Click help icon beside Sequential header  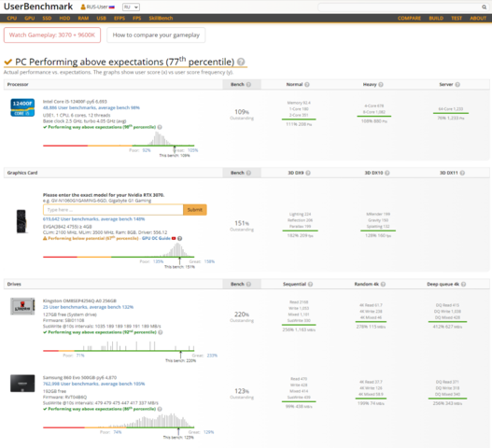point(310,285)
